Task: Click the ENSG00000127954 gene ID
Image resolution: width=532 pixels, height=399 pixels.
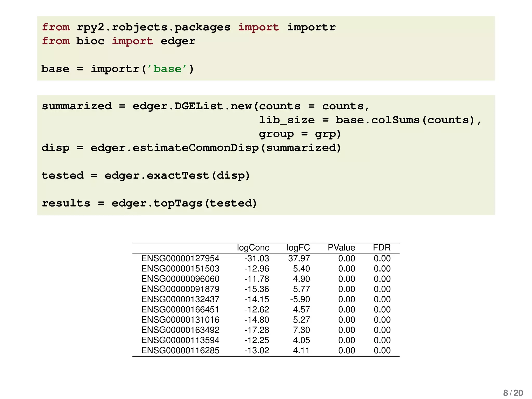Action: pyautogui.click(x=180, y=258)
